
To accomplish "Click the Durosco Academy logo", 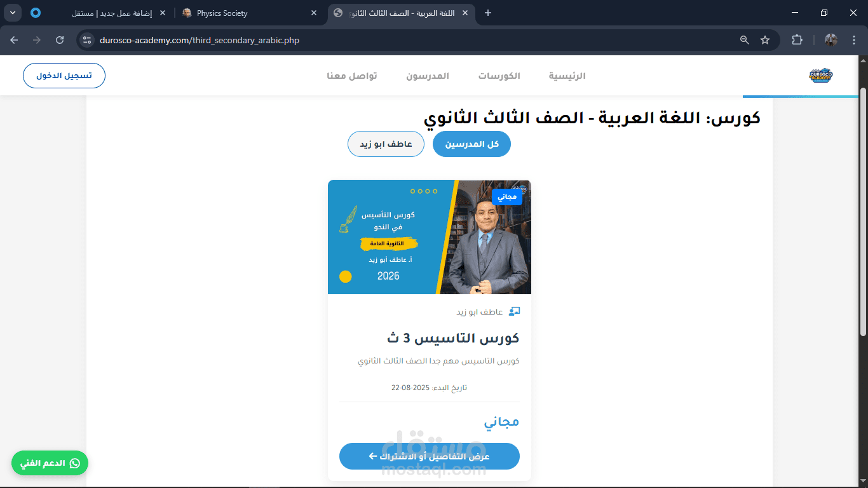I will pyautogui.click(x=820, y=76).
